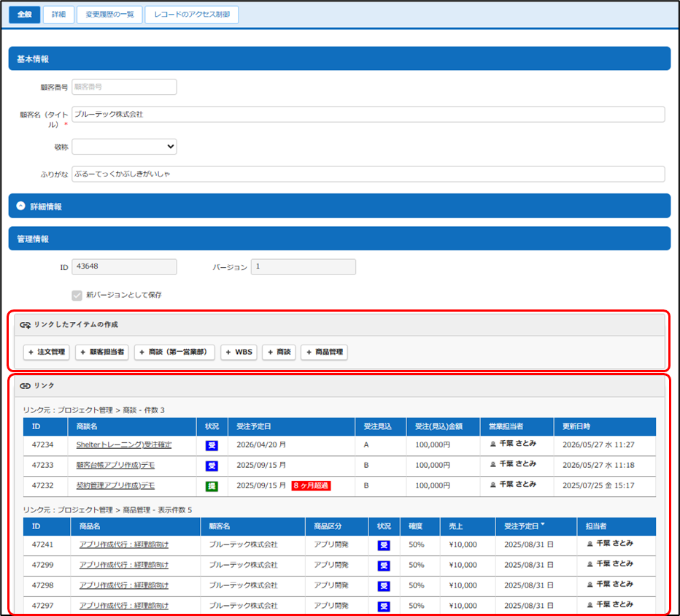Click the blue status icon for record 47234
Viewport: 680px width, 616px height.
point(212,445)
